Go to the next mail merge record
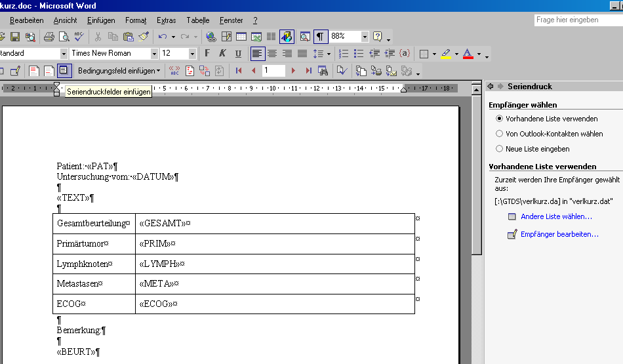Image resolution: width=623 pixels, height=364 pixels. point(293,71)
